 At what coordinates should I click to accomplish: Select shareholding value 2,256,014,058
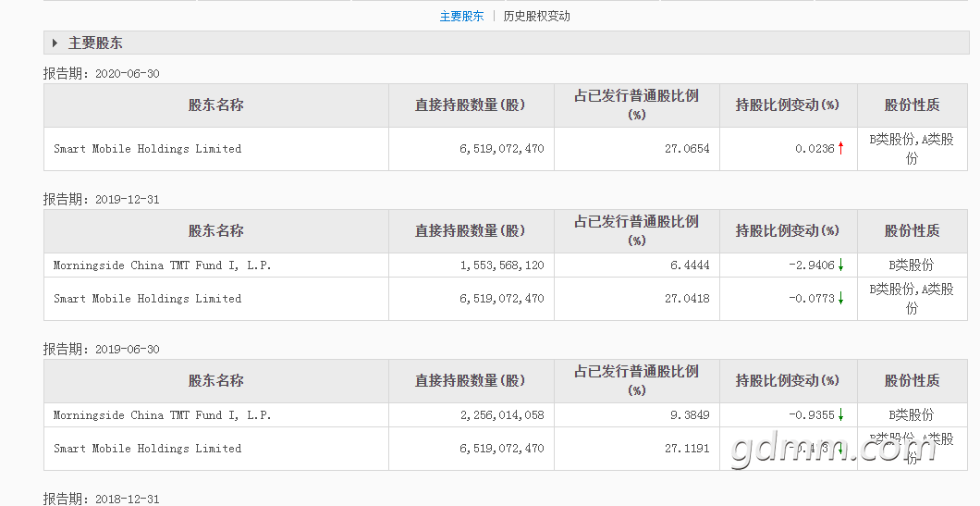[x=502, y=414]
